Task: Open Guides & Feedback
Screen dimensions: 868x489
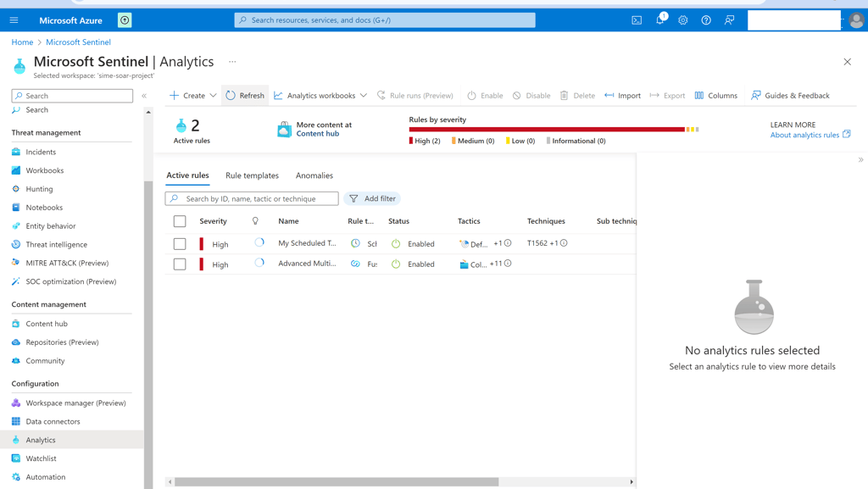Action: (790, 96)
